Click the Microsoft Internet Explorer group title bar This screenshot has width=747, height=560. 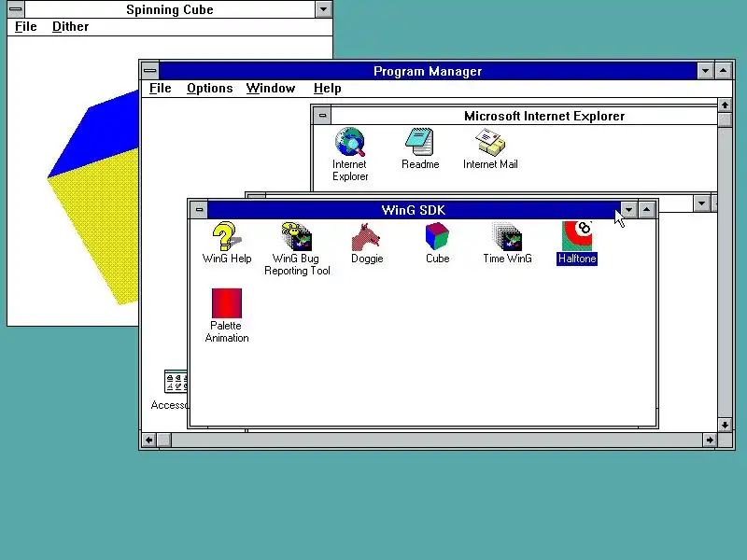click(524, 116)
